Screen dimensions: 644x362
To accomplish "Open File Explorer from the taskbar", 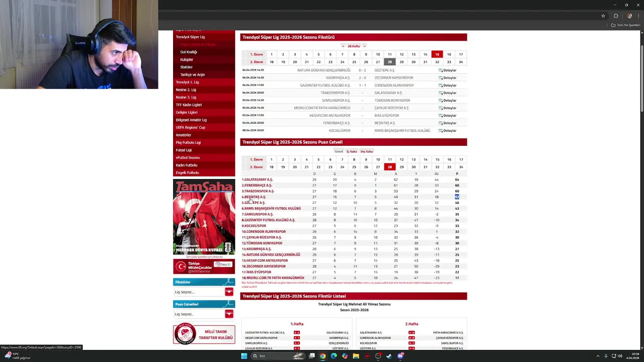I will 356,356.
